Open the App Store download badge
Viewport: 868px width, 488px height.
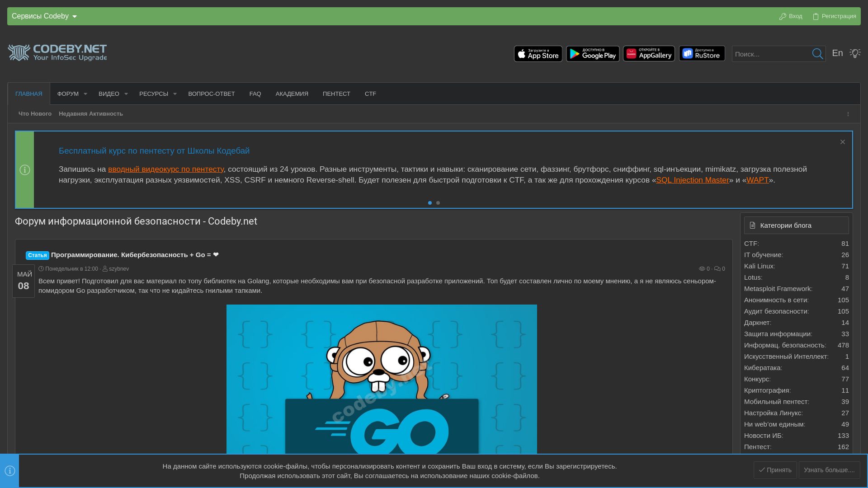(538, 54)
